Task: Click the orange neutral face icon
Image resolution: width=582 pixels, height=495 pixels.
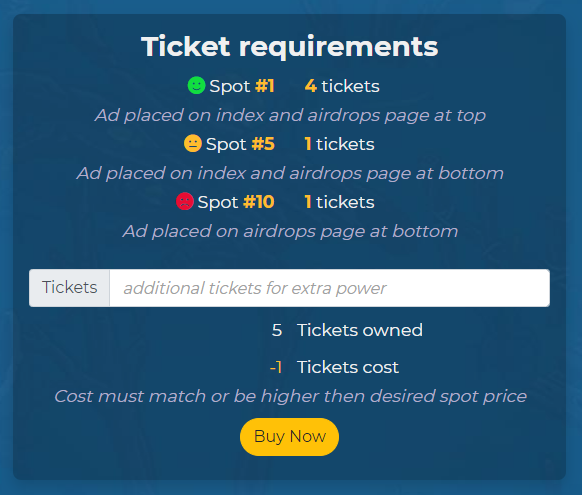Action: pyautogui.click(x=193, y=143)
